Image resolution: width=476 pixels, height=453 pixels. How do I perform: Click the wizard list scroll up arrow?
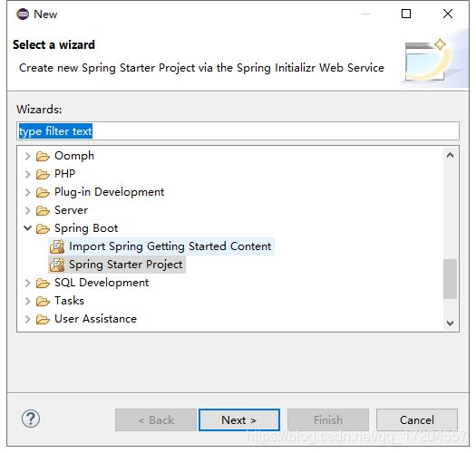(451, 155)
